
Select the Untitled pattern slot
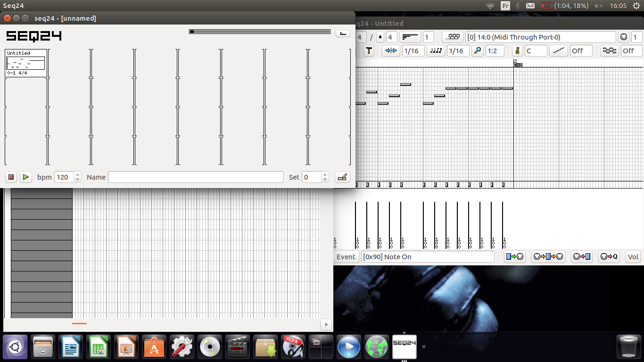coord(26,63)
